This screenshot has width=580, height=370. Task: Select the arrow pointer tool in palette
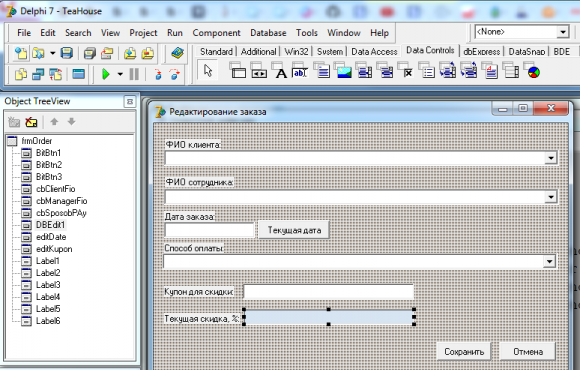tap(208, 71)
